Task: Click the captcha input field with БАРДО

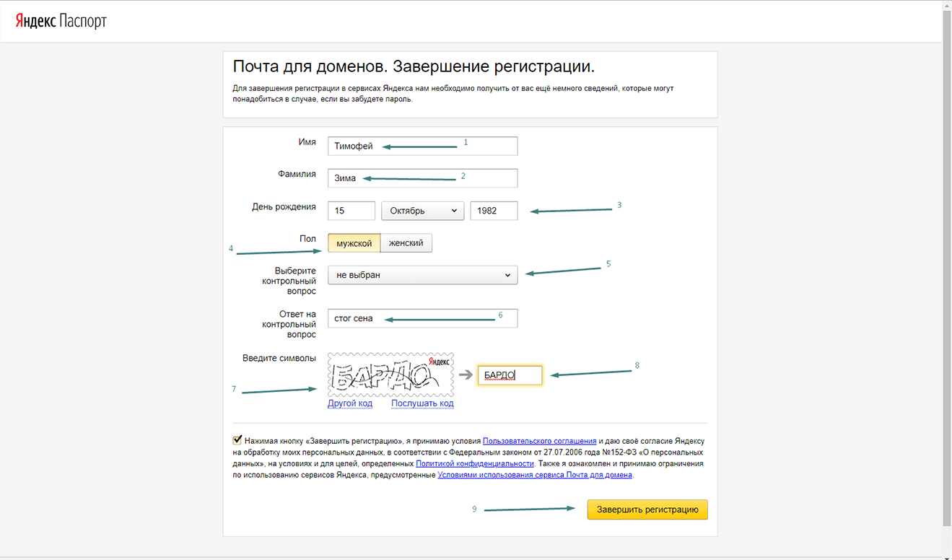Action: click(510, 375)
